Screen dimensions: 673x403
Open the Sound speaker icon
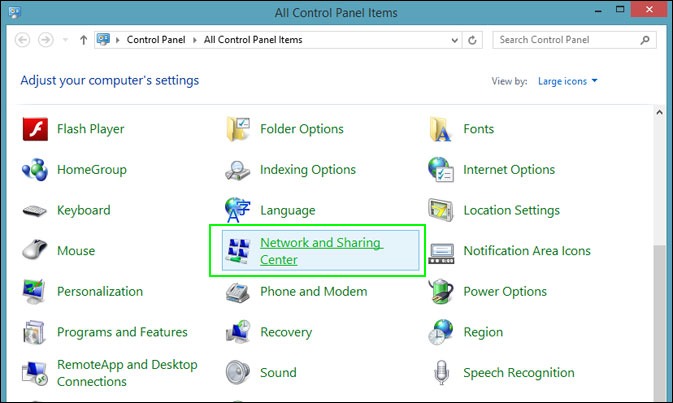pos(238,373)
